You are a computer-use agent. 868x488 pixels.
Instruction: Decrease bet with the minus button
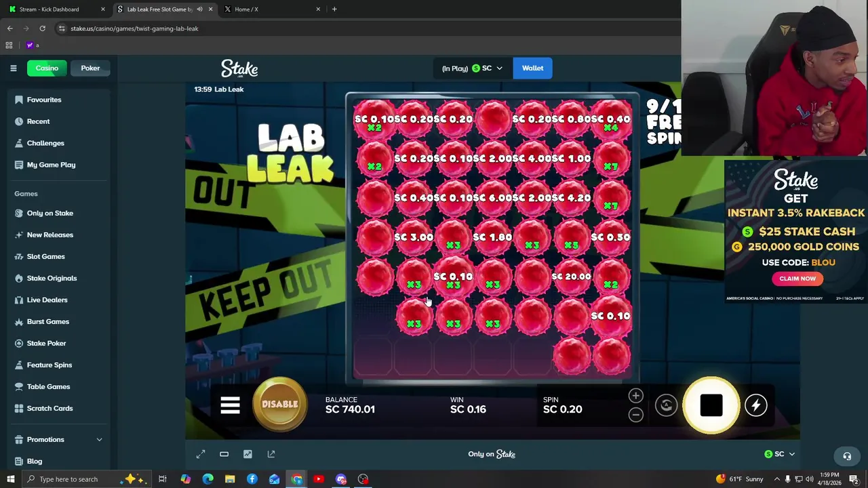pos(635,415)
